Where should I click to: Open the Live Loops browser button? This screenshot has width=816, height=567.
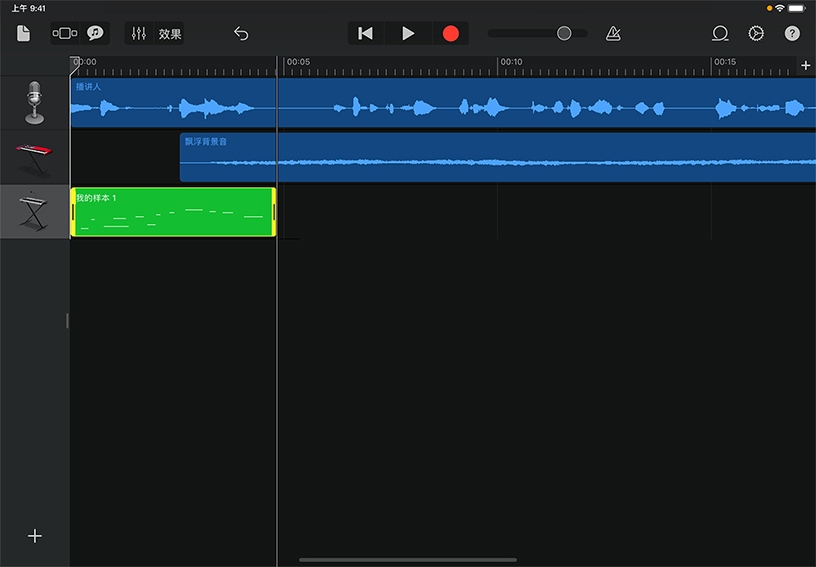[95, 34]
